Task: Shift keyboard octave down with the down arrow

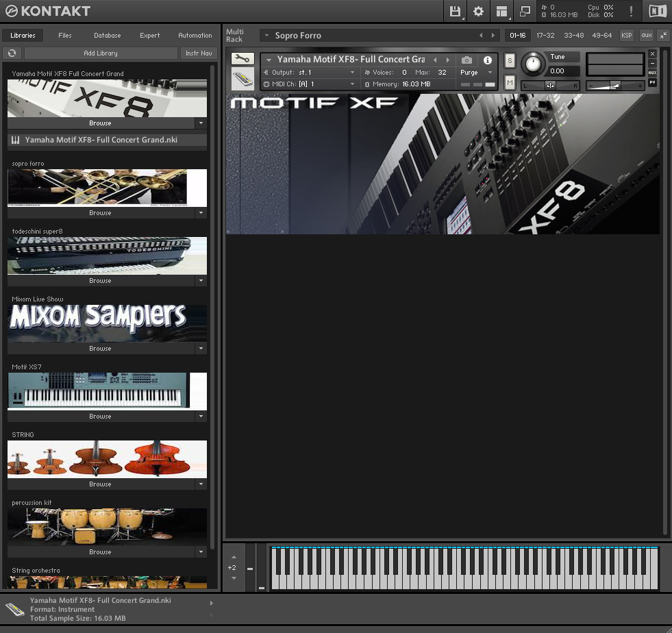Action: 234,578
